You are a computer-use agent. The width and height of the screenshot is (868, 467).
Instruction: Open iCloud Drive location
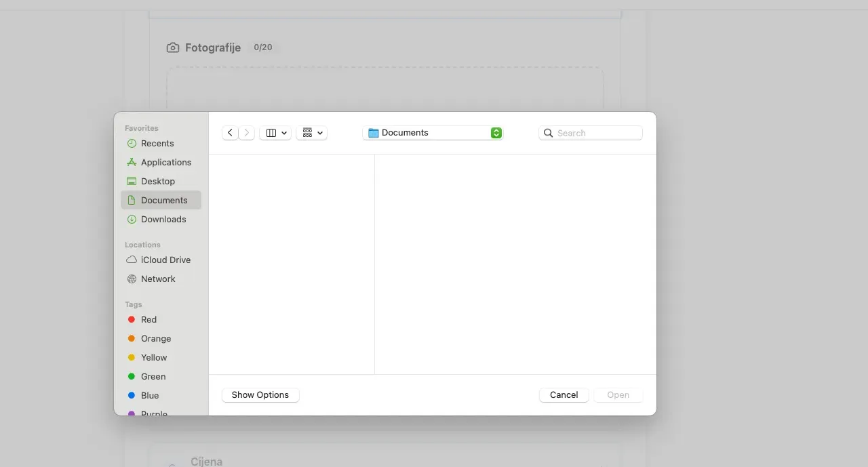point(165,260)
